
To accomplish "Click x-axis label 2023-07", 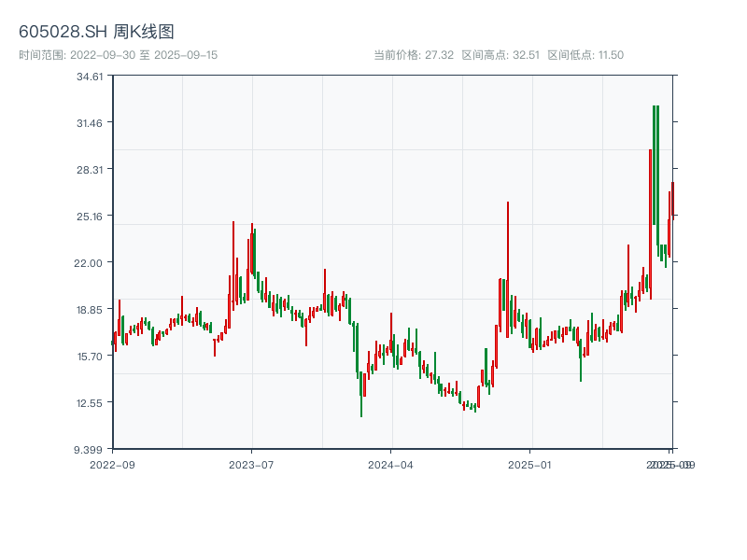I will (x=251, y=465).
